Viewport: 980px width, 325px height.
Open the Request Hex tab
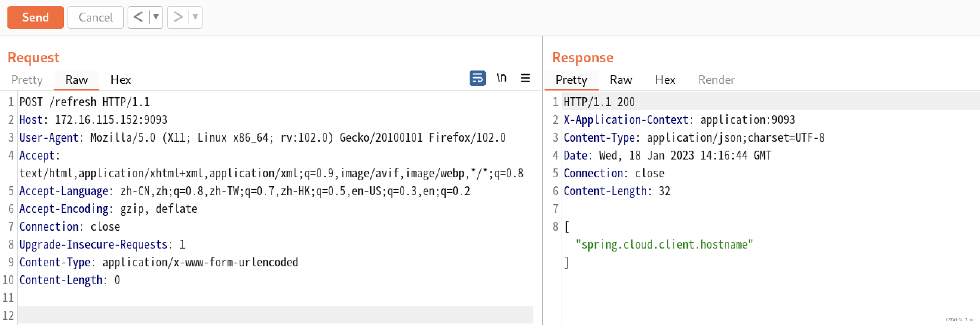(x=121, y=79)
